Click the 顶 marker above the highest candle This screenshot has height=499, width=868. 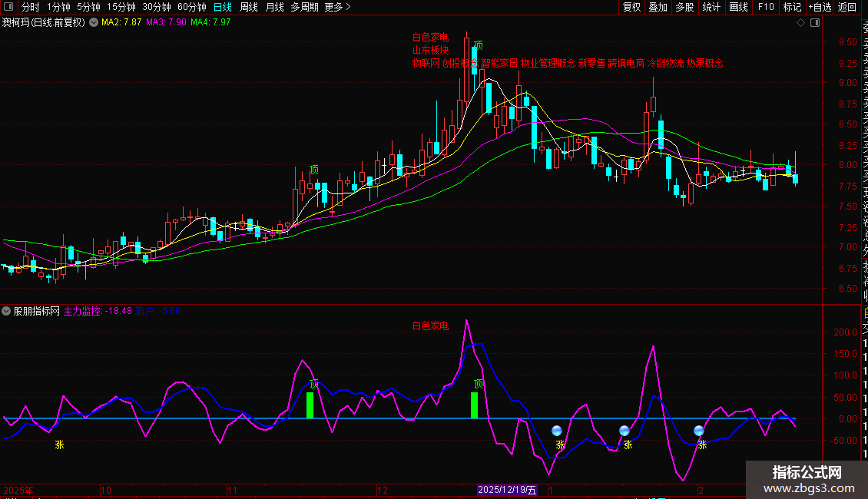pyautogui.click(x=479, y=45)
